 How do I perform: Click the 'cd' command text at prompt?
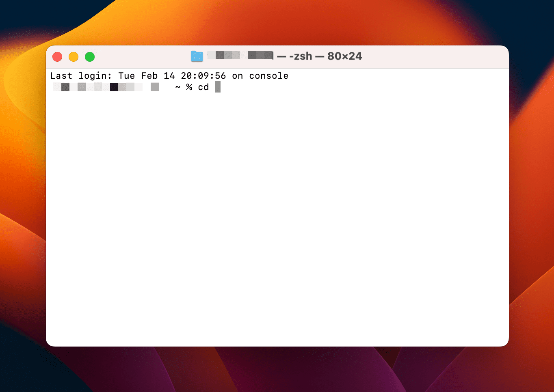coord(203,87)
